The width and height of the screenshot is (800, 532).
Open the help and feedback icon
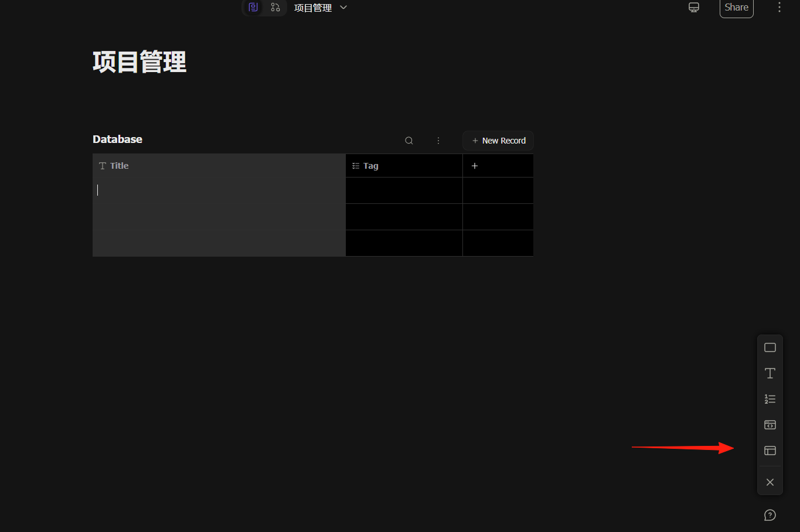(x=770, y=515)
